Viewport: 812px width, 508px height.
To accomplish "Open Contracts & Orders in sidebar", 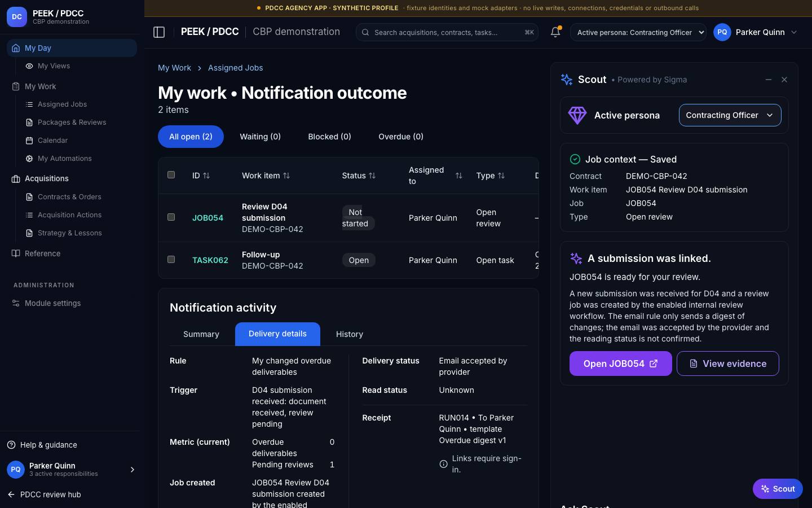I will click(69, 197).
